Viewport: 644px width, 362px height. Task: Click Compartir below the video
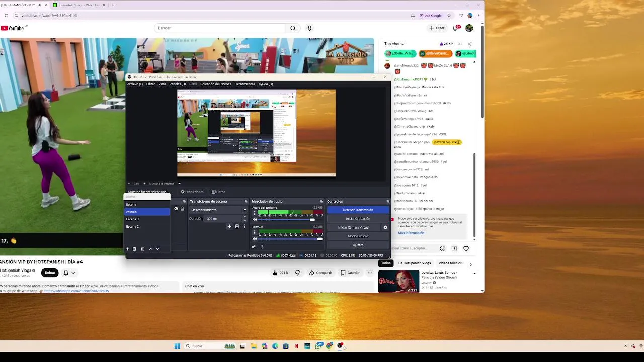(320, 273)
